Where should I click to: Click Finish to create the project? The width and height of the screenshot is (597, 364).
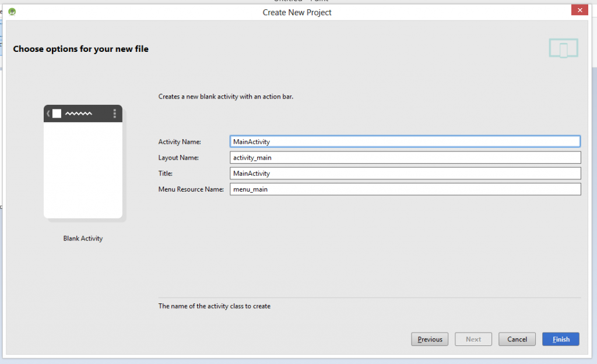[x=560, y=340]
